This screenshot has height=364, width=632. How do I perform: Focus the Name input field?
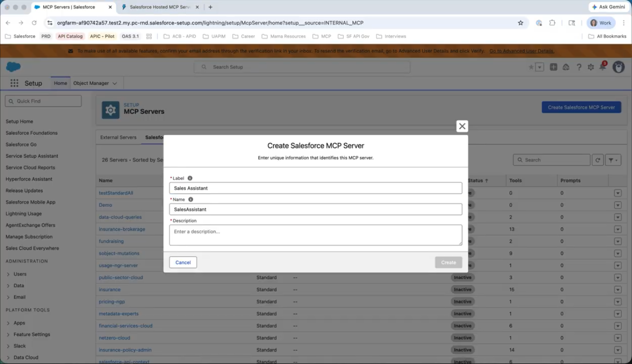point(316,209)
